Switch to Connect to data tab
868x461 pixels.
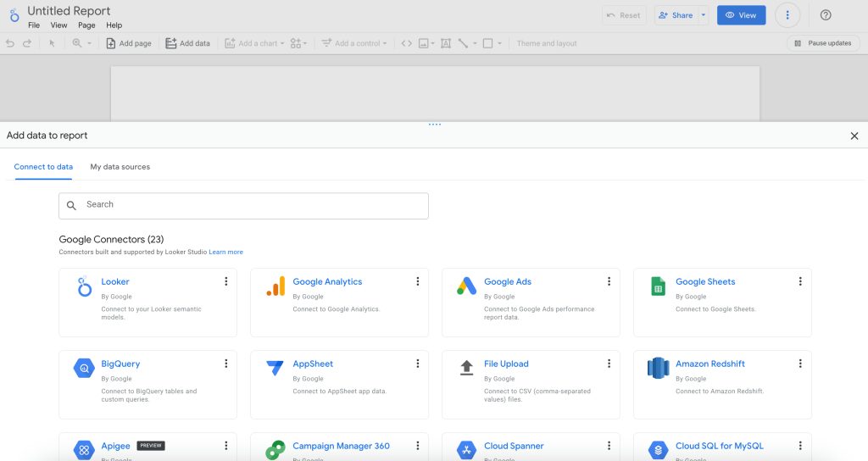click(x=43, y=167)
